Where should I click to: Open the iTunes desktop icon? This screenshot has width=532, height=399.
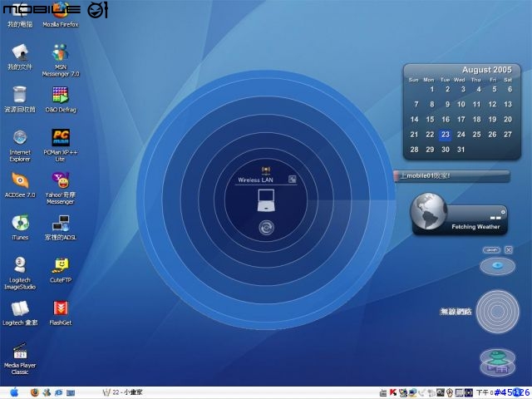click(20, 227)
